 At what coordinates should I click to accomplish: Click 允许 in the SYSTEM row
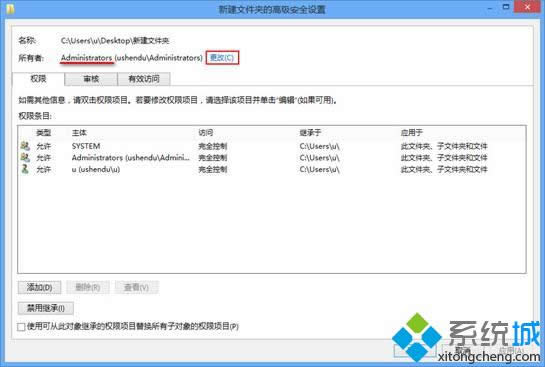(x=44, y=146)
